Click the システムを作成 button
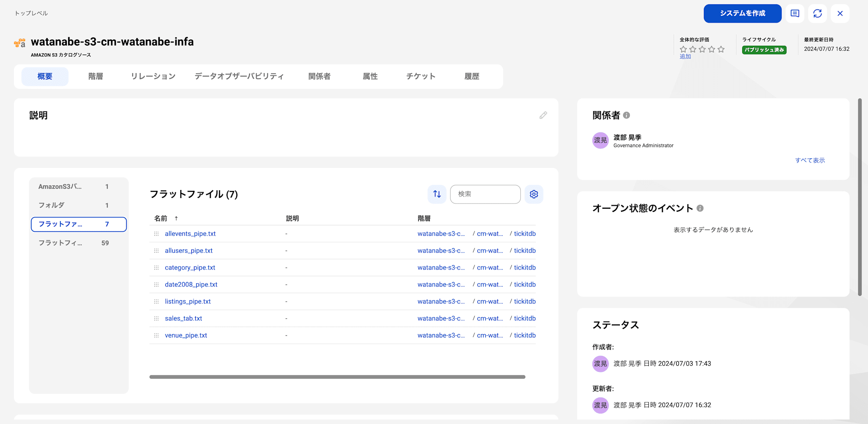 click(743, 13)
